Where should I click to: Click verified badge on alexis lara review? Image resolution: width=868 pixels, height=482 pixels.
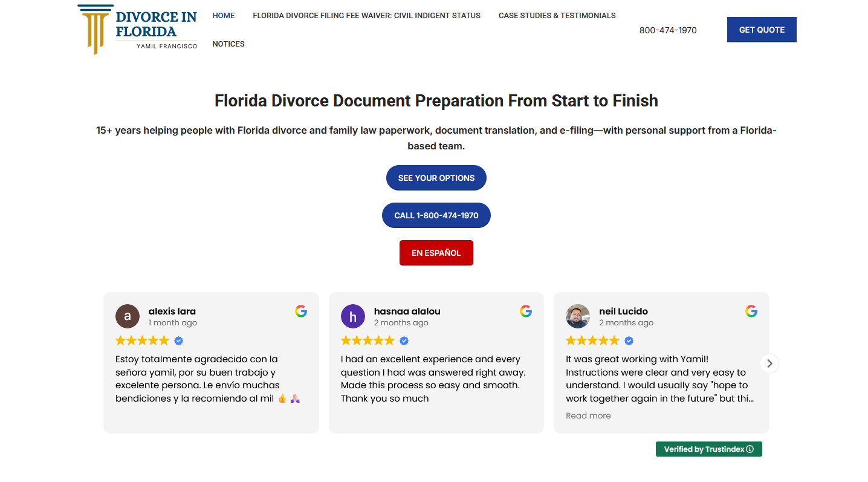(x=179, y=340)
